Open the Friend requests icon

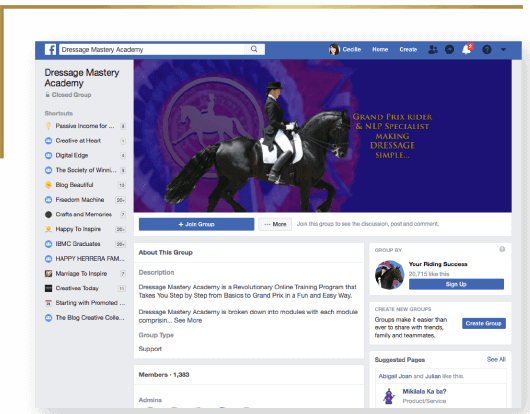(x=432, y=49)
